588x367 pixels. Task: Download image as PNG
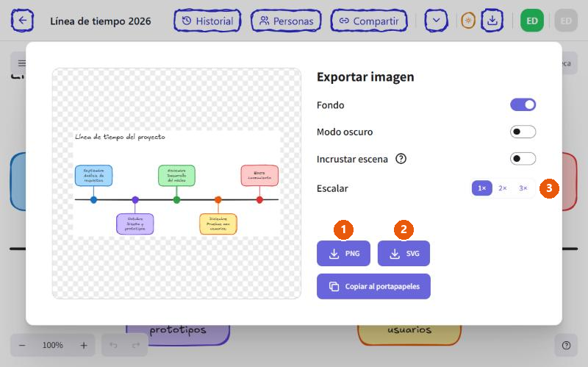(x=343, y=253)
